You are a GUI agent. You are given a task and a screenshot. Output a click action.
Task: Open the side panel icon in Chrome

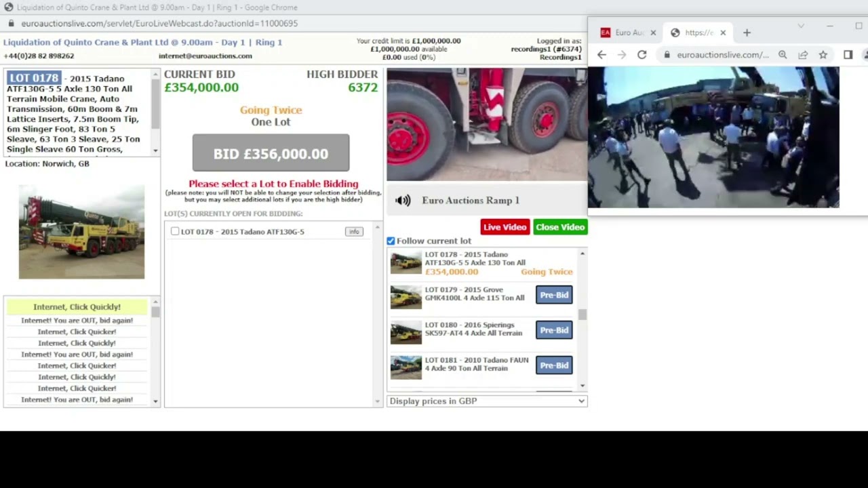tap(848, 55)
